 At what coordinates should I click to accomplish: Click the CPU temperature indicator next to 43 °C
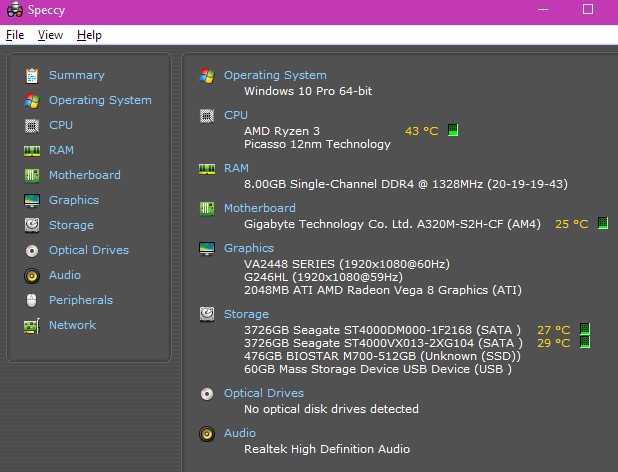[x=453, y=130]
